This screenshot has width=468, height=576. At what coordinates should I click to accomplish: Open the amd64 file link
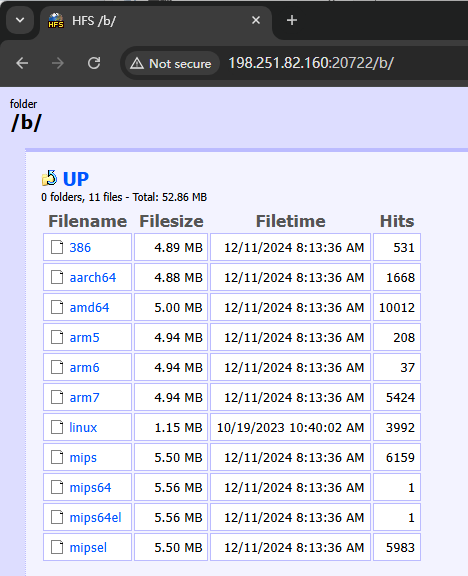(x=90, y=307)
